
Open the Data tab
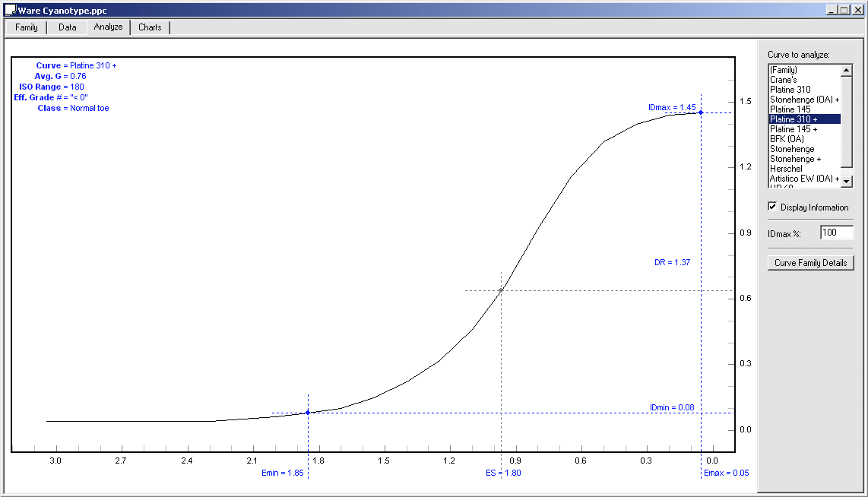(x=68, y=27)
